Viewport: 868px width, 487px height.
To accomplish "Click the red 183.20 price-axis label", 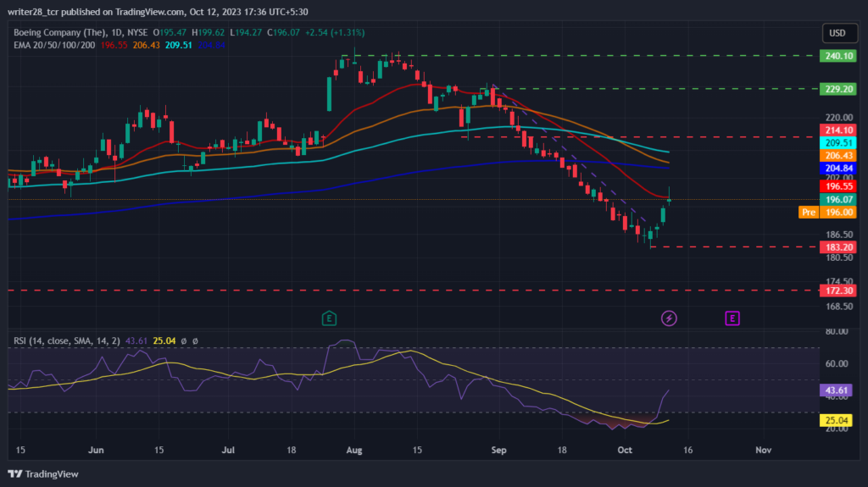I will coord(838,246).
